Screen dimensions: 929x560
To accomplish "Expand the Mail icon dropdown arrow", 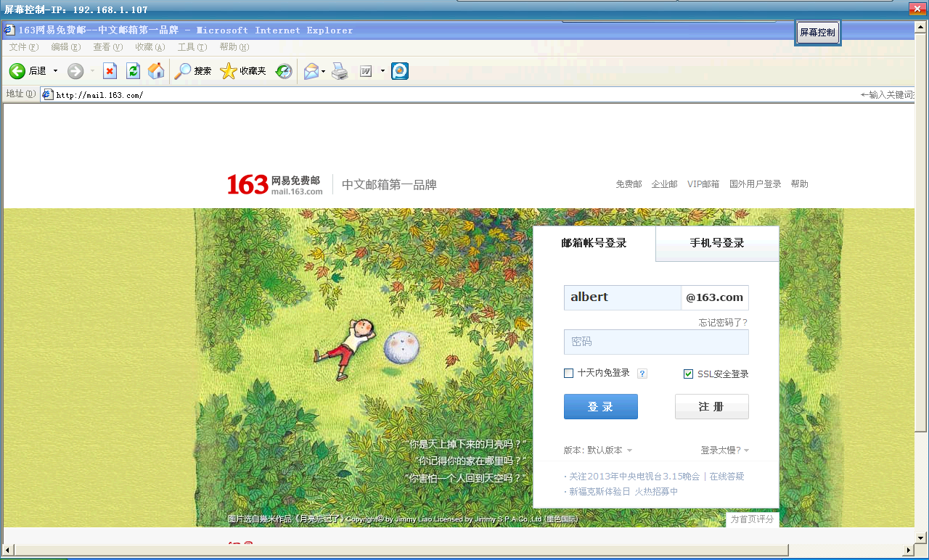I will click(324, 71).
